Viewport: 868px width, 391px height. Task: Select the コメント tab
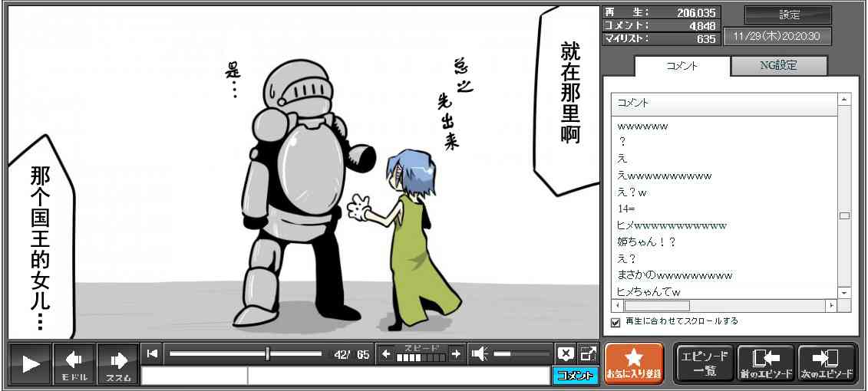click(682, 66)
